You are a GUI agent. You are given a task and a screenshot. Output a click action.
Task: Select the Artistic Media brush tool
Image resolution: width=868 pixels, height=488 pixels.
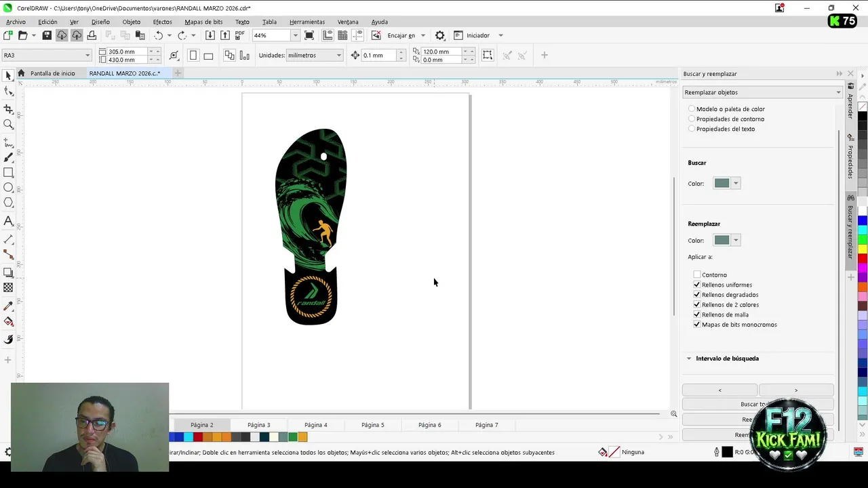(8, 157)
